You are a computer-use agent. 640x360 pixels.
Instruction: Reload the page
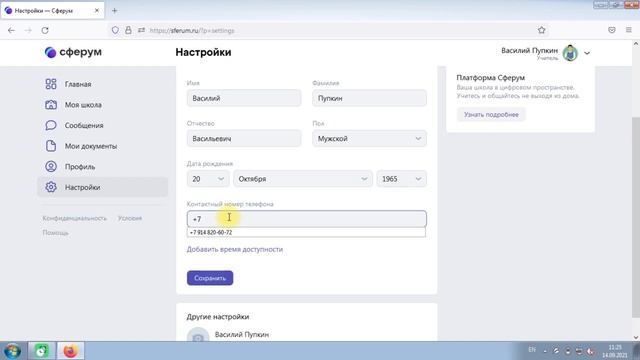pos(45,30)
